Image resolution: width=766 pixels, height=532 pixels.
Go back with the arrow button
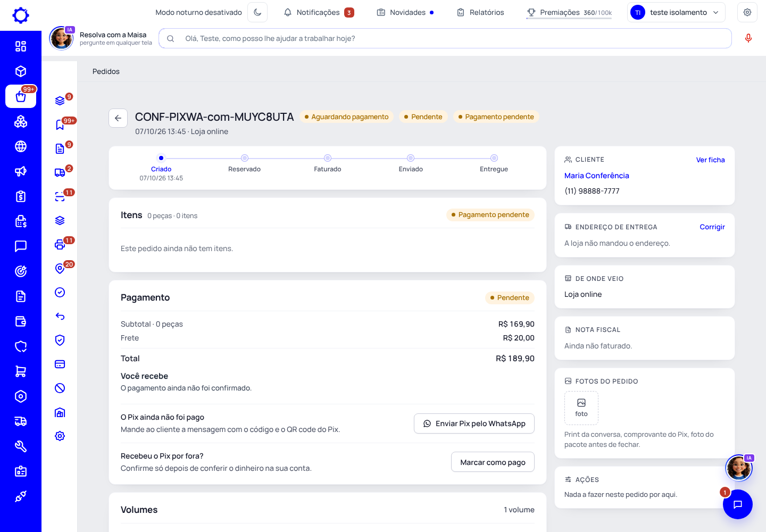click(x=118, y=118)
